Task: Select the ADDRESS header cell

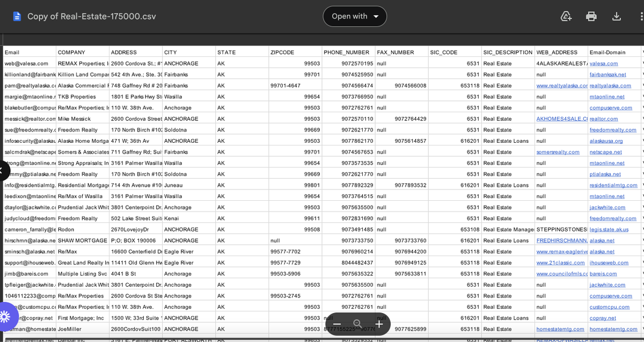Action: pyautogui.click(x=136, y=52)
